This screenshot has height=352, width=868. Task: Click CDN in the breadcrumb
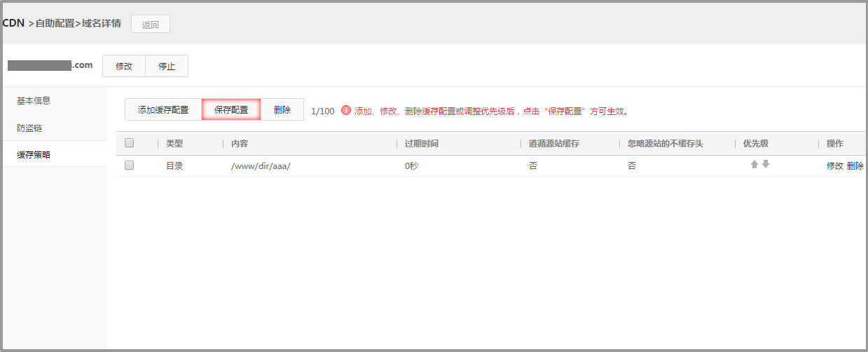coord(13,23)
